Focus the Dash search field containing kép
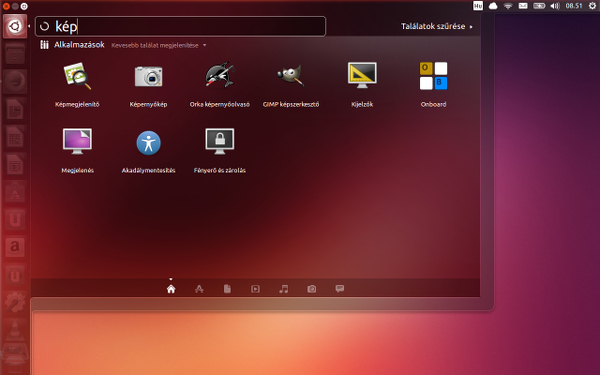 pyautogui.click(x=180, y=26)
